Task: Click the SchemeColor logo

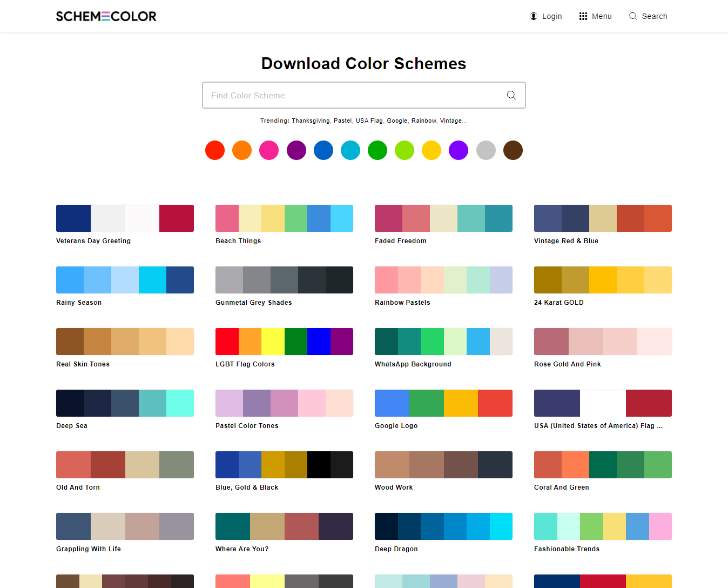Action: pos(106,16)
